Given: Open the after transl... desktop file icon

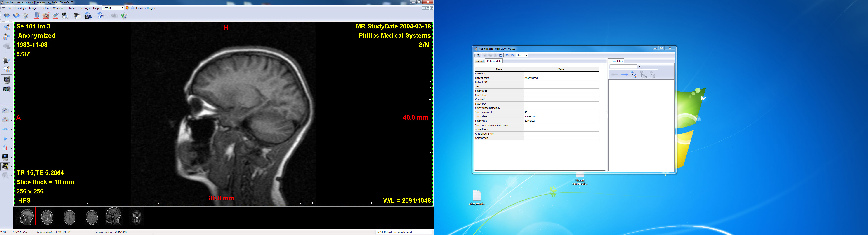Looking at the screenshot, I should coord(477,198).
